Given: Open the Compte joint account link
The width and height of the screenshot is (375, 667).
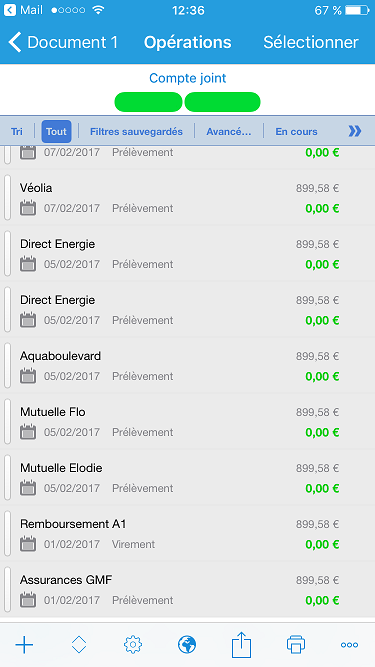Looking at the screenshot, I should coord(188,78).
